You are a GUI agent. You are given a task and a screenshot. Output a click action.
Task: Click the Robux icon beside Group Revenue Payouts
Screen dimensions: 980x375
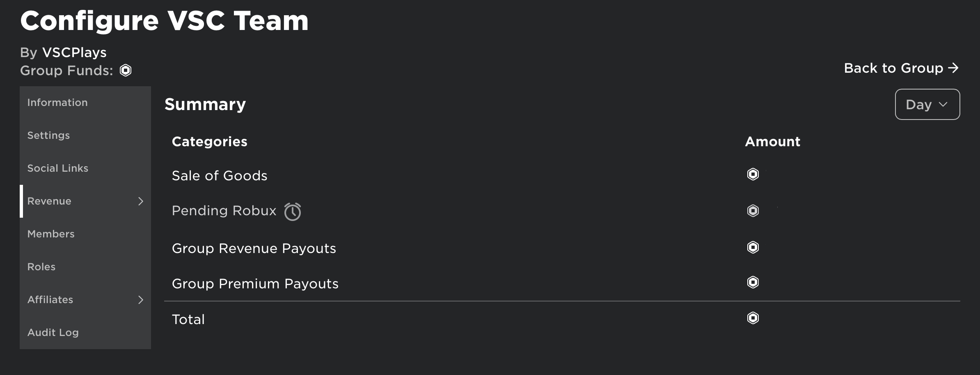(x=753, y=247)
